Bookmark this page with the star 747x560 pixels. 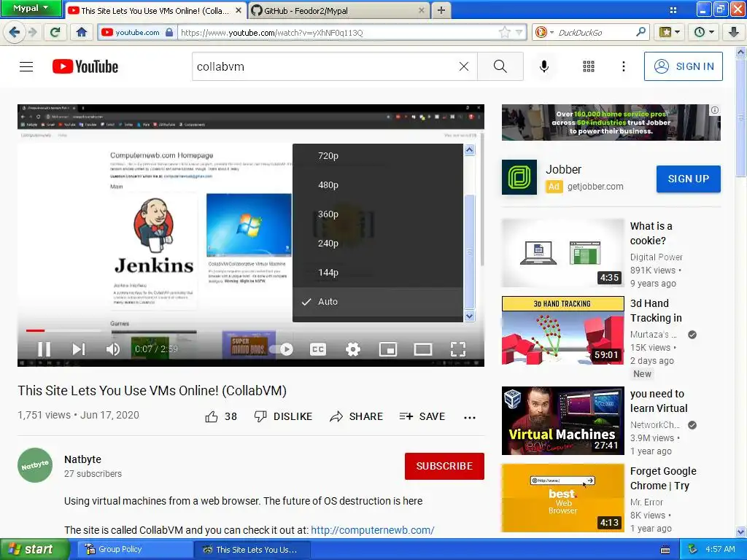pos(505,32)
